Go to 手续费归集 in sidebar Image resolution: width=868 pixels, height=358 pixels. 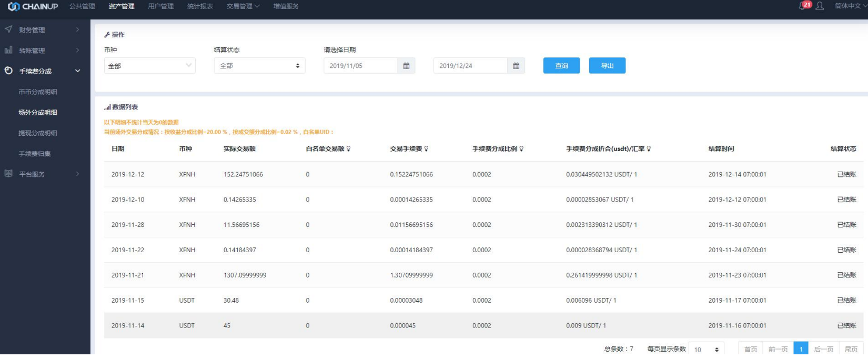pos(35,154)
